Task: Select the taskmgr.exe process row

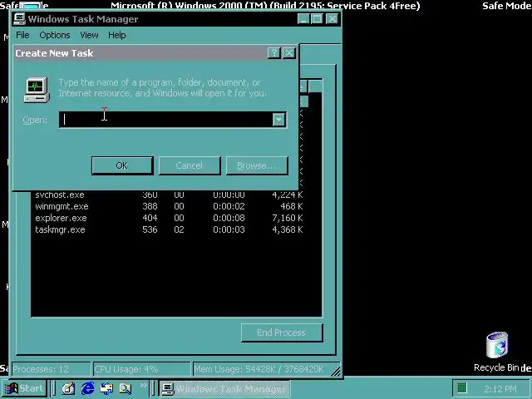Action: [x=169, y=229]
